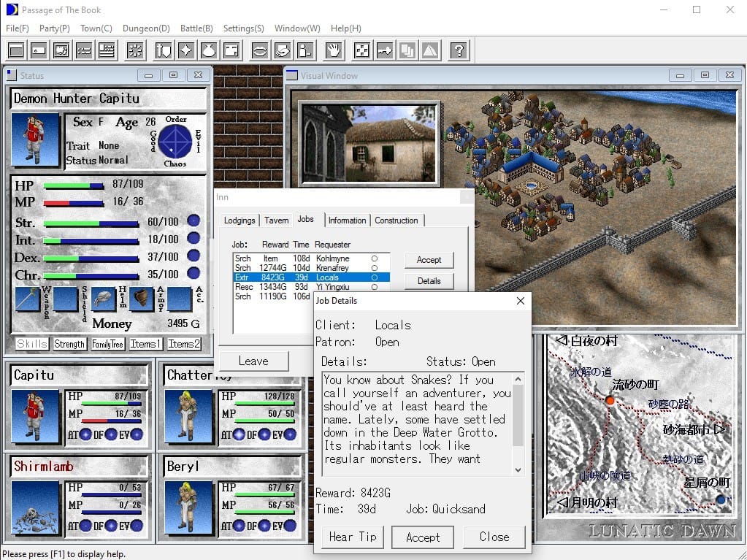The width and height of the screenshot is (747, 560).
Task: Open the Dungeon(D) menu
Action: point(146,28)
